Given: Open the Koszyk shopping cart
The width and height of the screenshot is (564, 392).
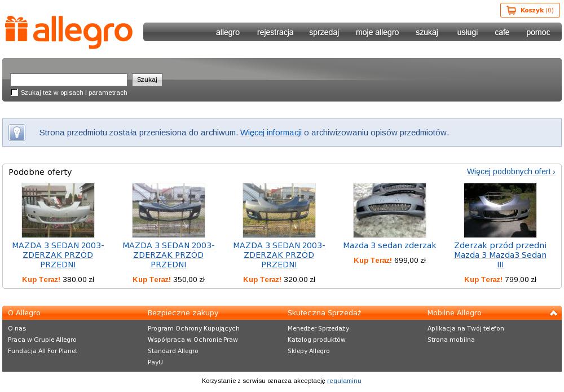Looking at the screenshot, I should click(x=530, y=10).
